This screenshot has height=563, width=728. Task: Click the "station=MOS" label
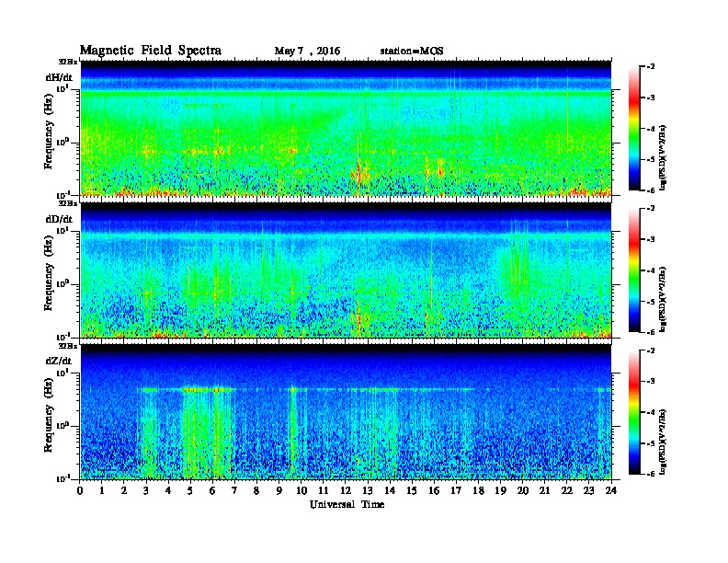pyautogui.click(x=412, y=52)
